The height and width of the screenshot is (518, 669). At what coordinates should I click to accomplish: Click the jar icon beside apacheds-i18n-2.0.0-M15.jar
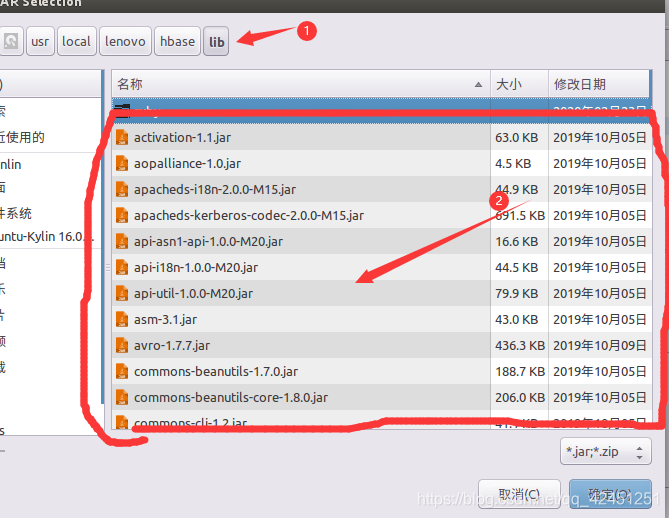(x=122, y=189)
